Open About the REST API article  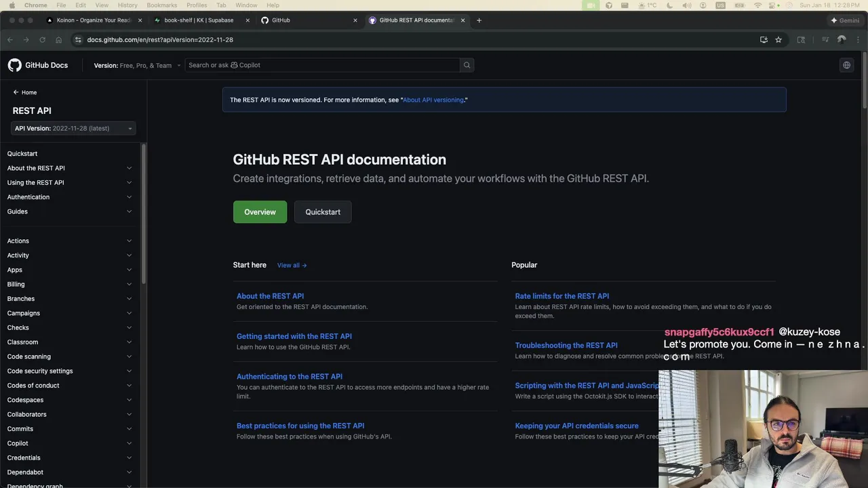pos(270,296)
